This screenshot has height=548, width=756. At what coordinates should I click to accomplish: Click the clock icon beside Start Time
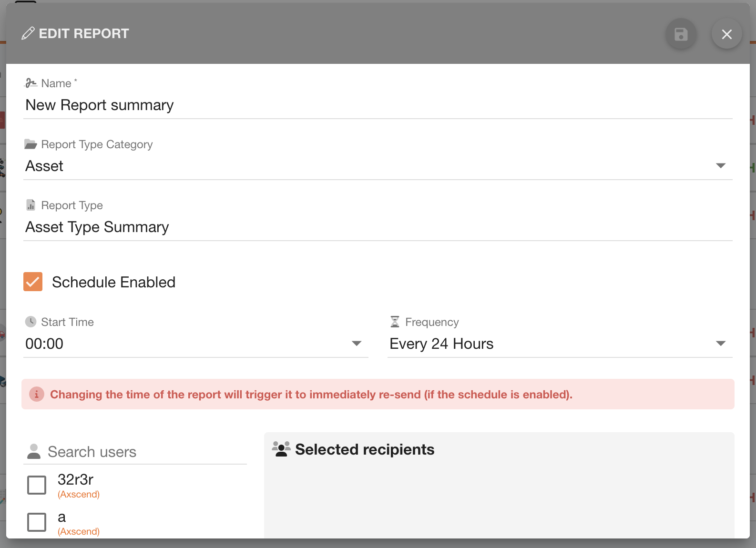pyautogui.click(x=31, y=321)
